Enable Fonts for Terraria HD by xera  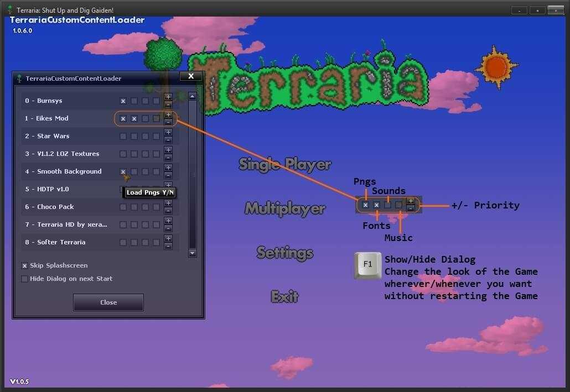tap(134, 224)
